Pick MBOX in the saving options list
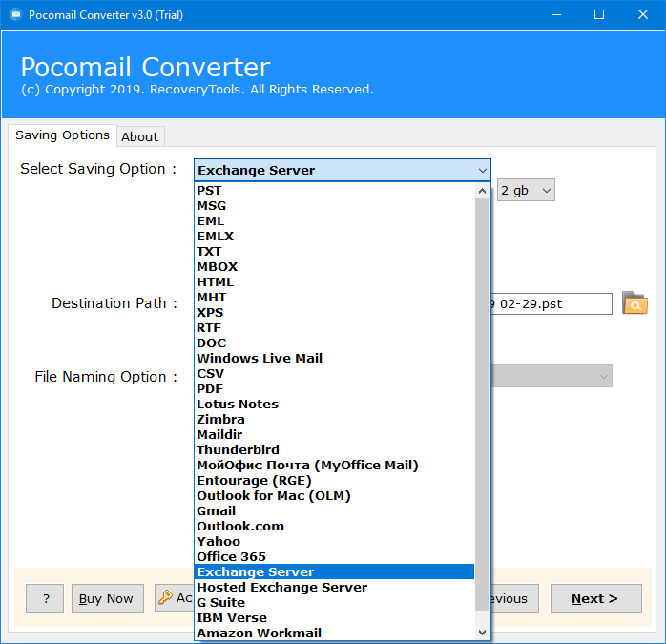The width and height of the screenshot is (666, 644). tap(335, 267)
